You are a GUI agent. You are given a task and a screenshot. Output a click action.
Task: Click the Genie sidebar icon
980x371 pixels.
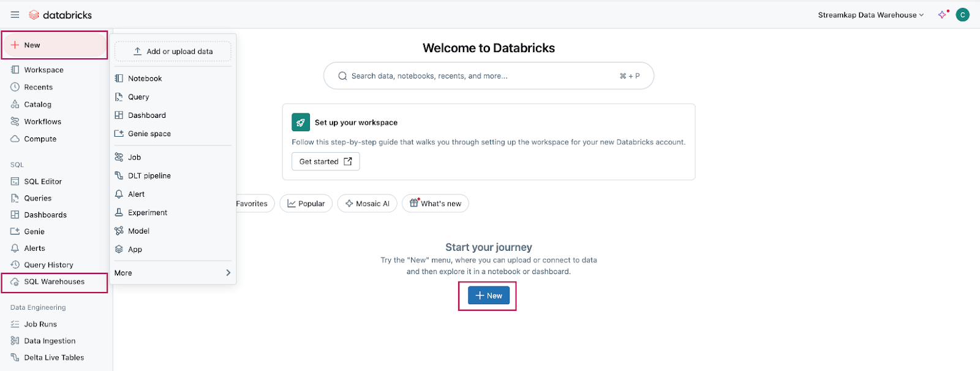(15, 231)
